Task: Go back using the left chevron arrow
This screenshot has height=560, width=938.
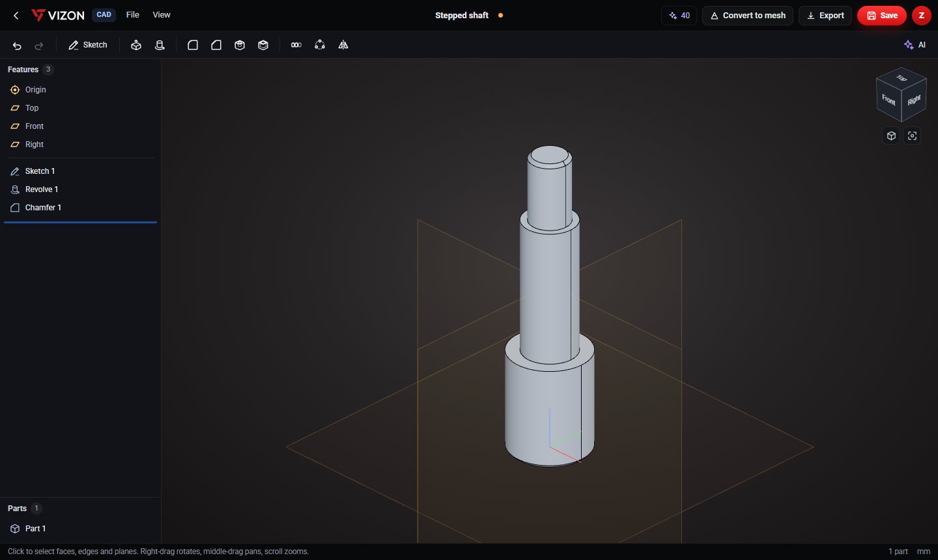Action: (16, 15)
